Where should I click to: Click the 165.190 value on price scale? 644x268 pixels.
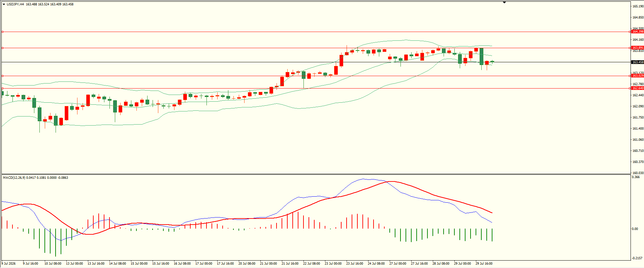(x=638, y=6)
